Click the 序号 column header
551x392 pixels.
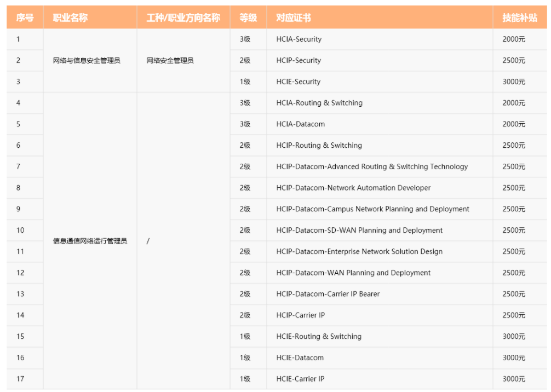point(25,18)
